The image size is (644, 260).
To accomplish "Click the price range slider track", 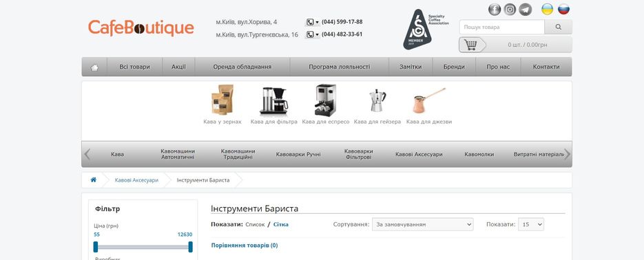I will point(143,247).
